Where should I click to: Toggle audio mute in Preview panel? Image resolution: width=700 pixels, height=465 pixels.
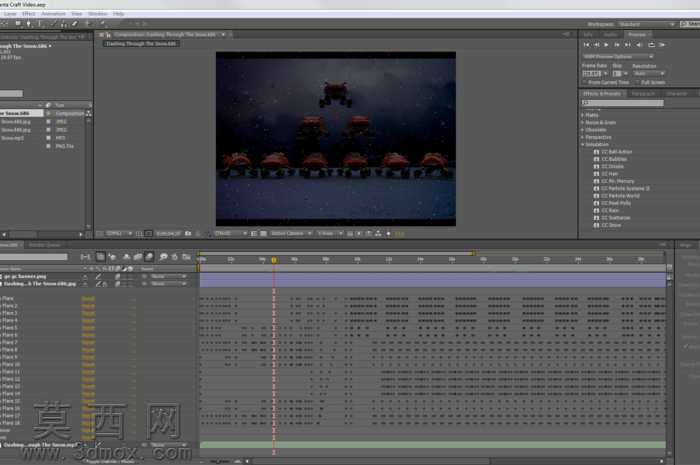[x=639, y=45]
